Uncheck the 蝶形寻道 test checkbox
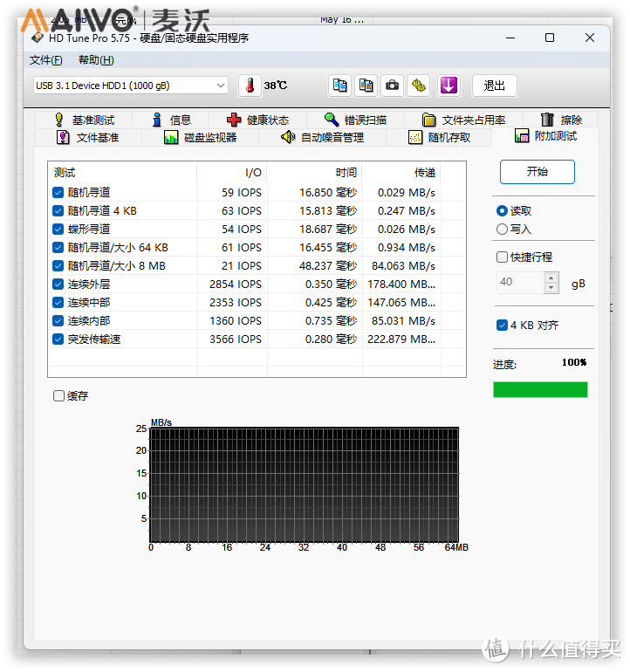 (x=58, y=230)
